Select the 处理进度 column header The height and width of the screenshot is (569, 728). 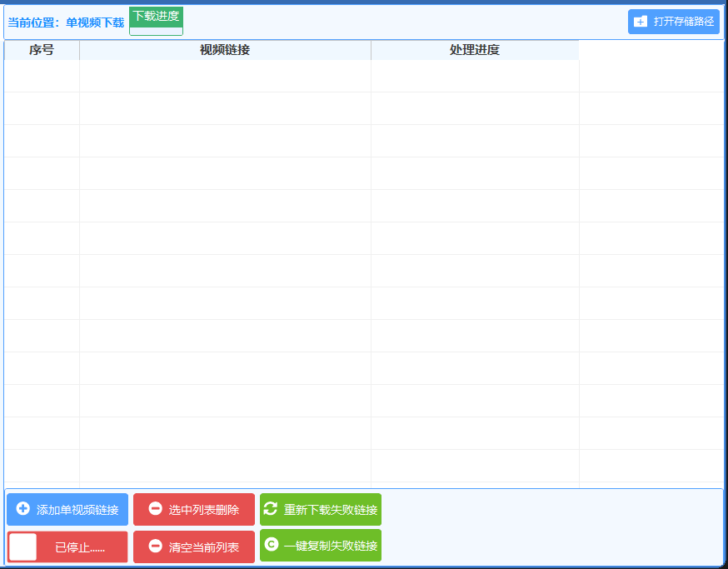[475, 50]
